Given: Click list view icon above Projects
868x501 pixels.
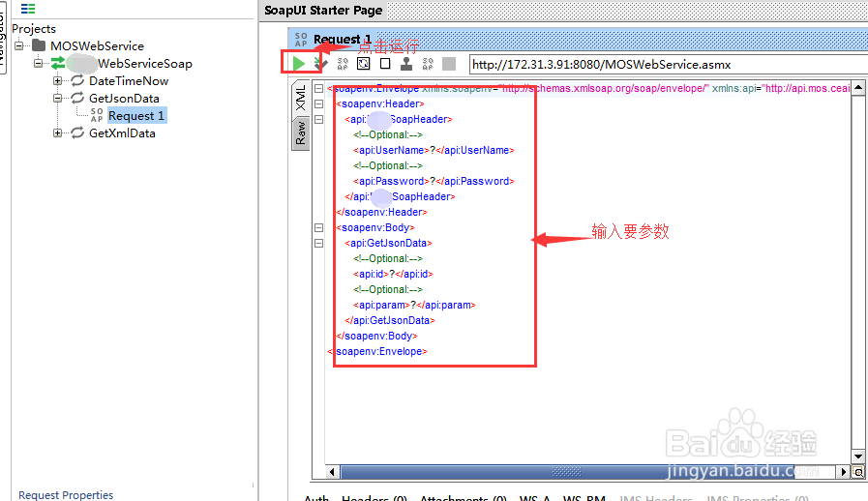Looking at the screenshot, I should [x=28, y=9].
